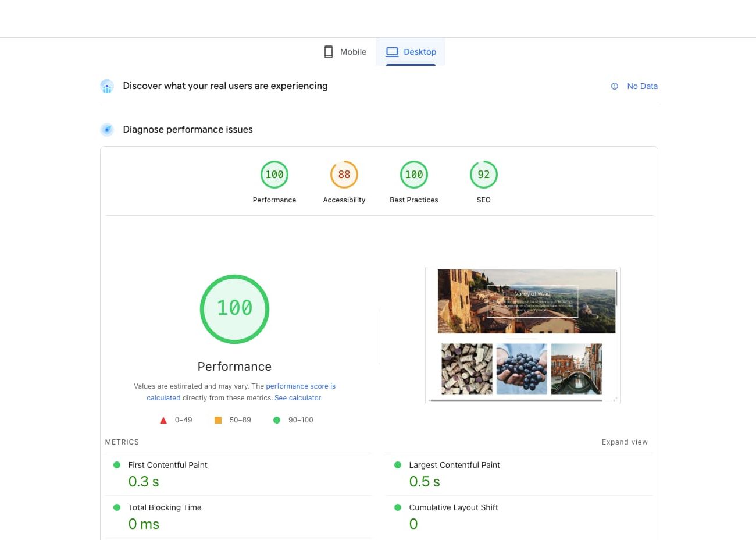Screen dimensions: 756x540
Task: Click the mobile phone icon beside the Mobile label
Action: (329, 52)
